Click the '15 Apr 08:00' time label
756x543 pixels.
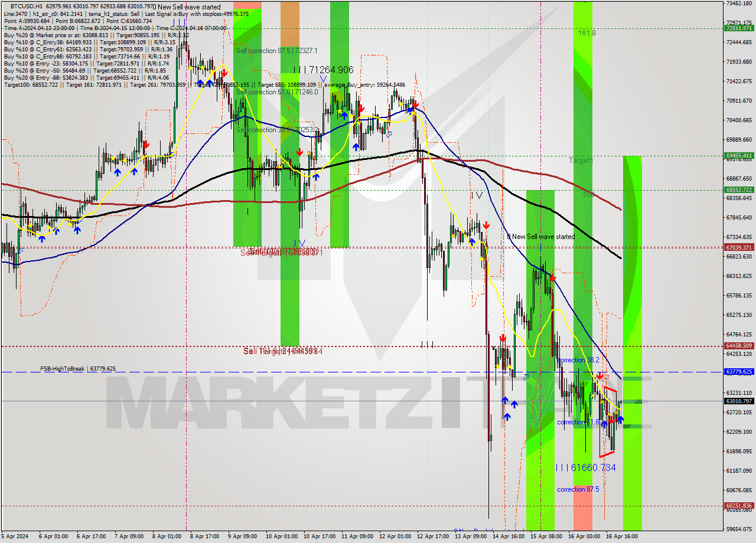click(x=546, y=537)
